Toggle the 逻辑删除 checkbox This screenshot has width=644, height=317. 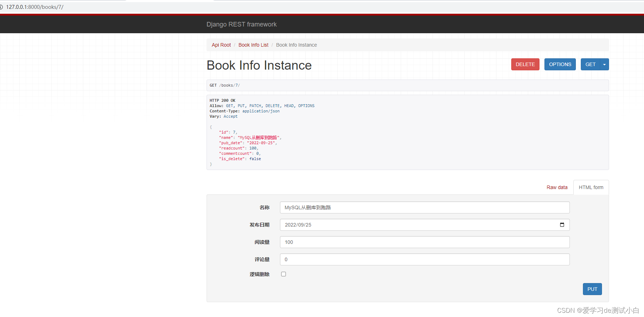[284, 274]
